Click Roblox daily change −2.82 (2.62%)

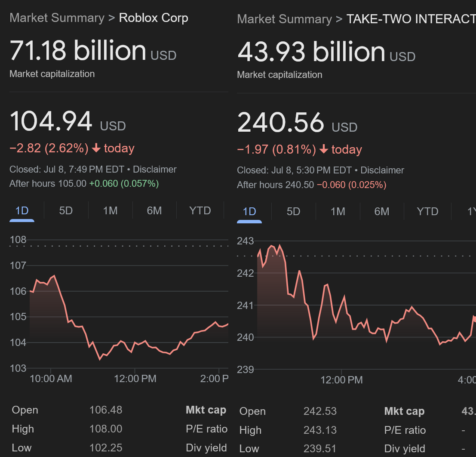[49, 148]
